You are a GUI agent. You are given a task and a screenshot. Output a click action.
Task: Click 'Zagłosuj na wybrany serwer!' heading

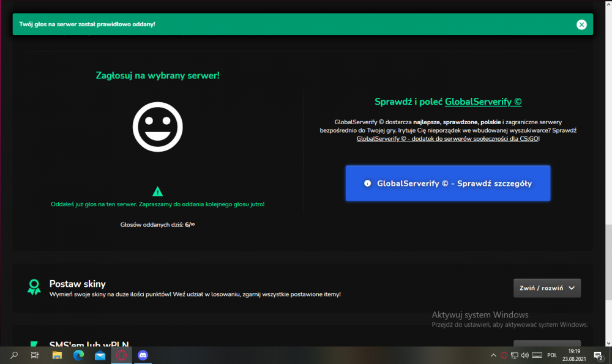point(158,75)
